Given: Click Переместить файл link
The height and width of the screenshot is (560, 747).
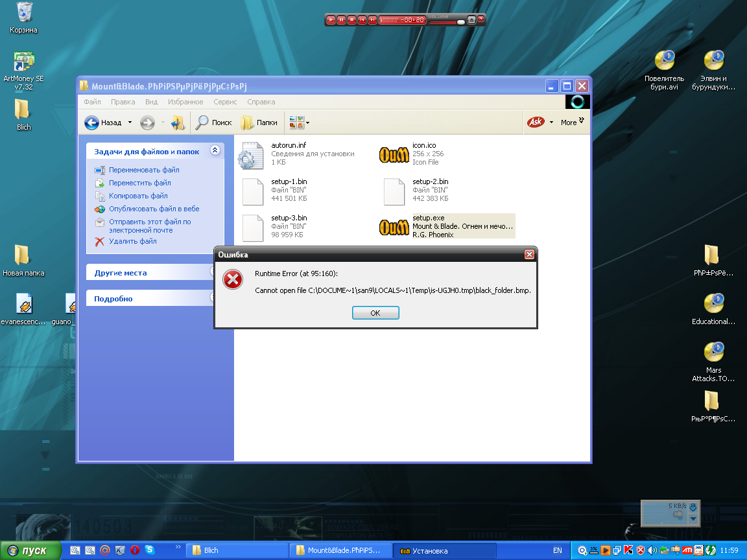Looking at the screenshot, I should 139,183.
